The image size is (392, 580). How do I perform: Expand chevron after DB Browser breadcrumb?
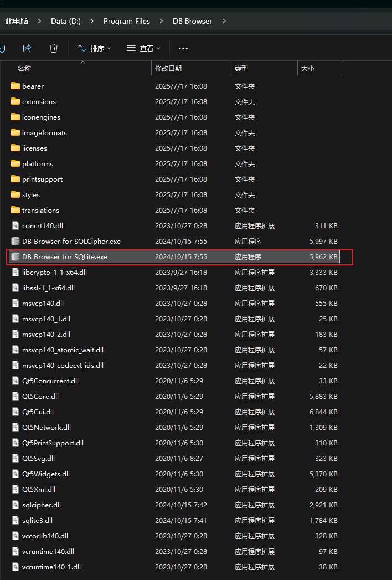pos(224,21)
